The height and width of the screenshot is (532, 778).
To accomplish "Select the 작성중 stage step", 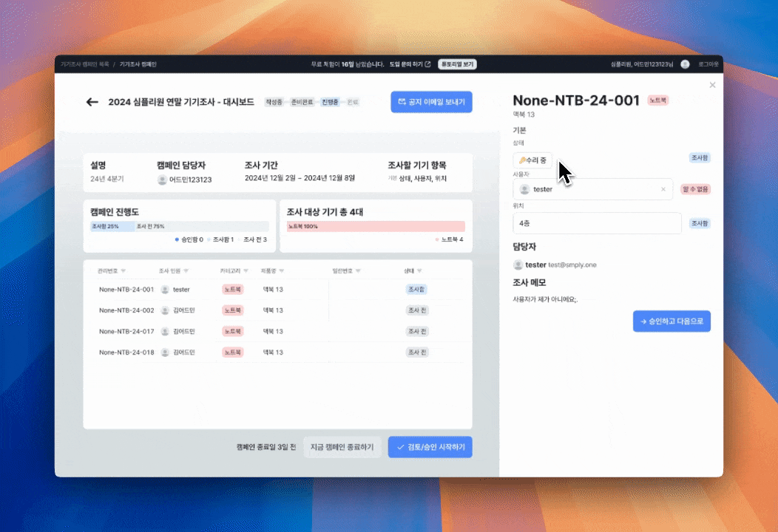I will [274, 102].
